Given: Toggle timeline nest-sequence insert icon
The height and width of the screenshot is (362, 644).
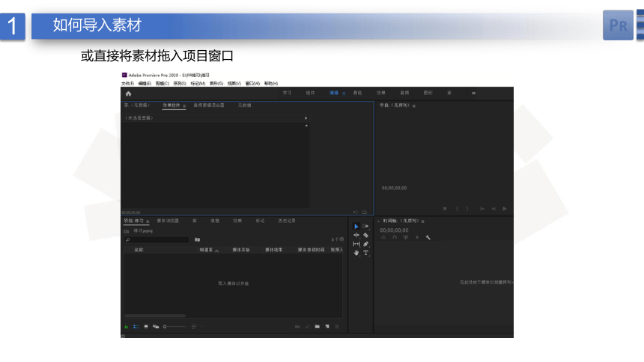Looking at the screenshot, I should [x=383, y=238].
